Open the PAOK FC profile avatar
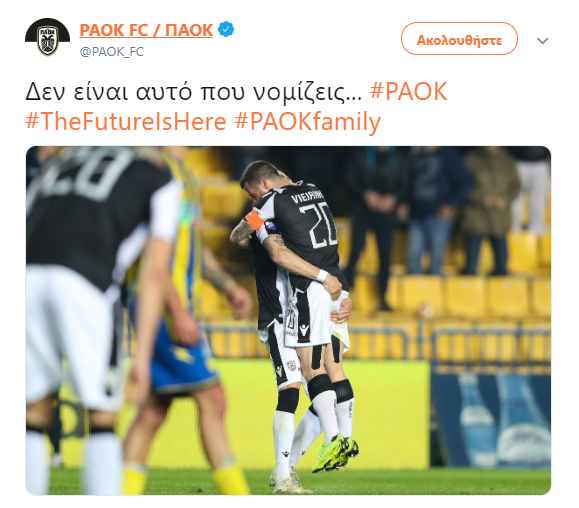The image size is (579, 508). click(47, 37)
